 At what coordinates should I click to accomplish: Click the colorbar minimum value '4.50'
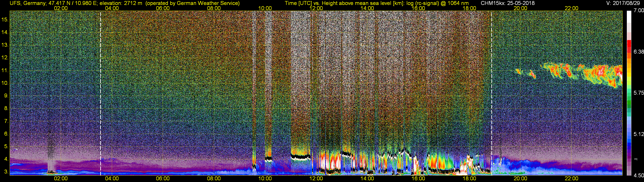(638, 176)
